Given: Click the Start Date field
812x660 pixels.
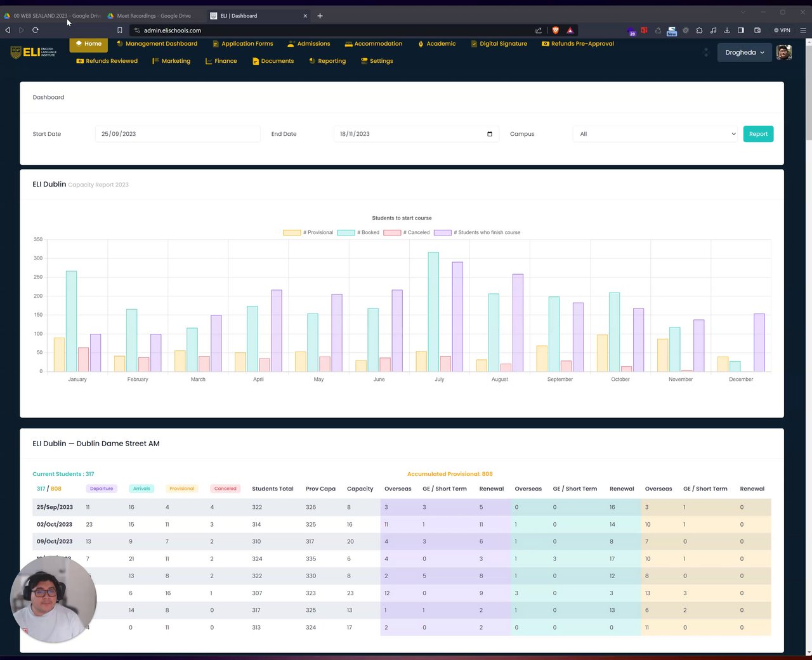Looking at the screenshot, I should tap(178, 134).
